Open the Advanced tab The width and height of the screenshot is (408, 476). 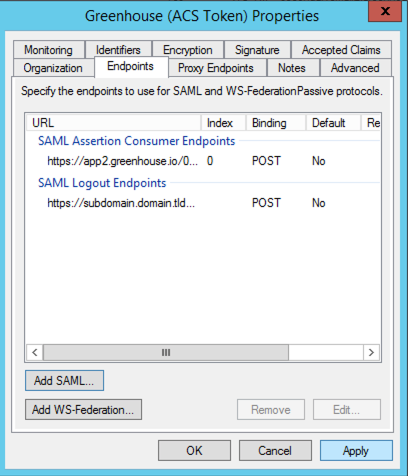coord(355,68)
